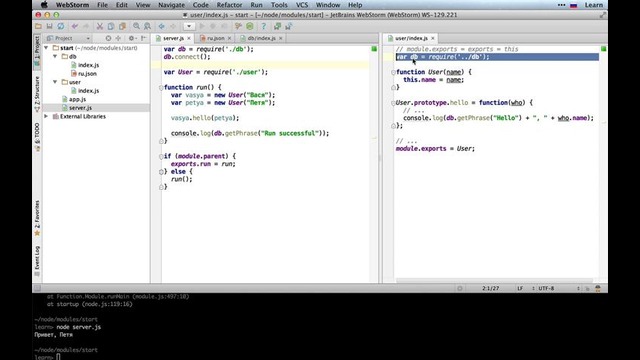This screenshot has height=360, width=640.
Task: Fold User.prototype.hello function block
Action: [393, 103]
